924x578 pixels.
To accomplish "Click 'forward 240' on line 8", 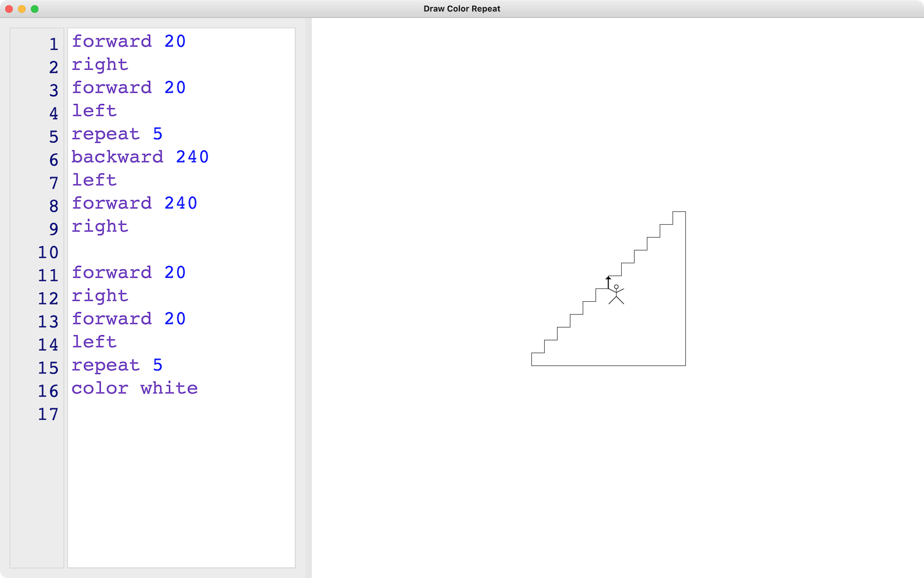I will (x=134, y=203).
